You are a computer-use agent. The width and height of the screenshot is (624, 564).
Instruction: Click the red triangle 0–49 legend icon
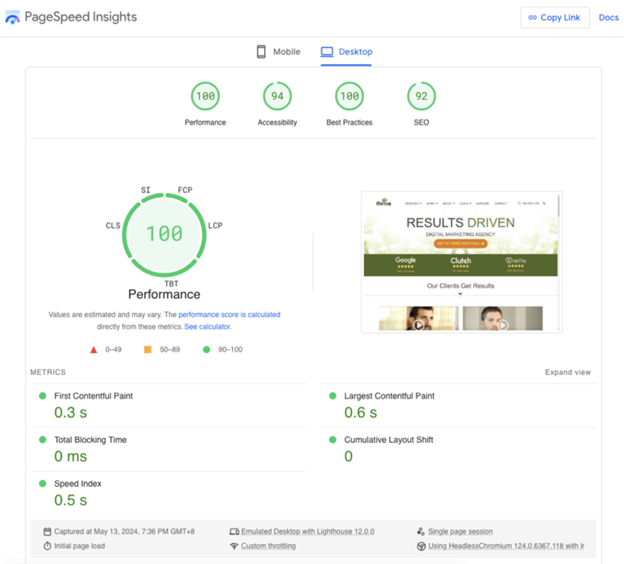(94, 350)
